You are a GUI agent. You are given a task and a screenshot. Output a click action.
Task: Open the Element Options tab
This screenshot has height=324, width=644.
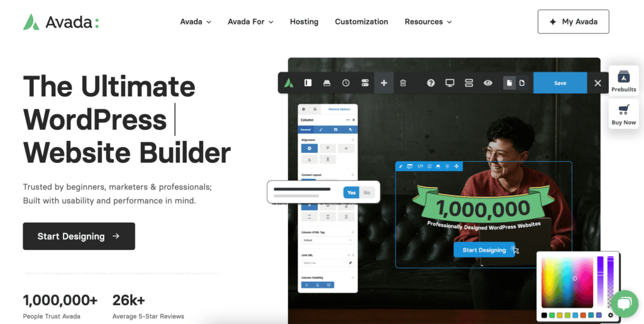point(339,109)
